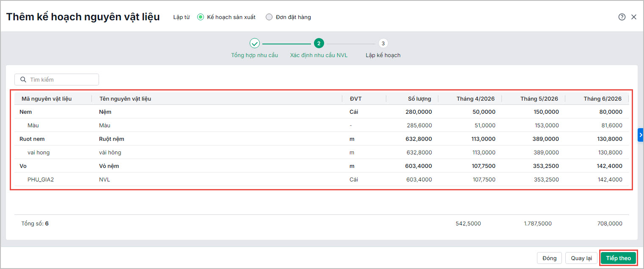The image size is (644, 269).
Task: Click the help question mark icon
Action: pos(622,17)
